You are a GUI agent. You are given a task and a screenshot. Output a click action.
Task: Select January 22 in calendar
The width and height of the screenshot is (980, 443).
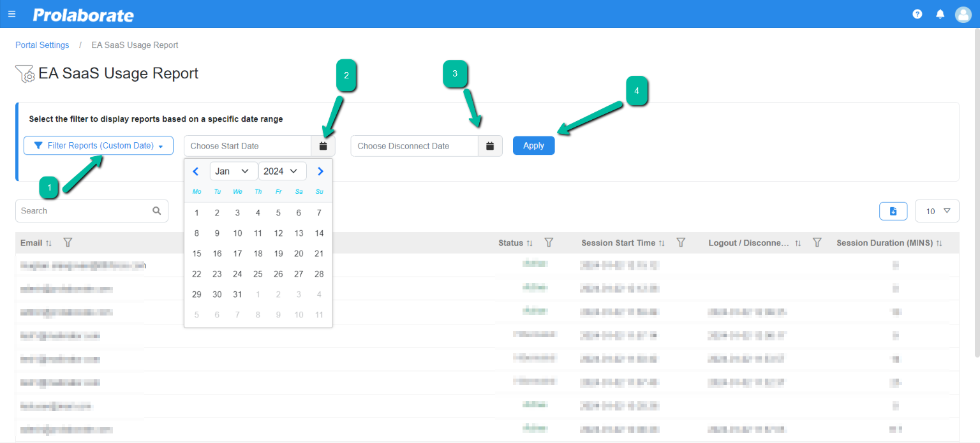tap(197, 274)
